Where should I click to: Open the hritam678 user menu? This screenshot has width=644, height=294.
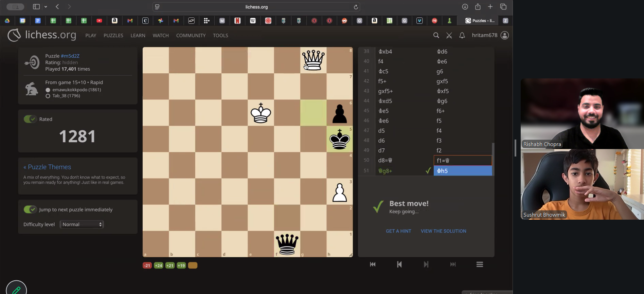(x=490, y=35)
